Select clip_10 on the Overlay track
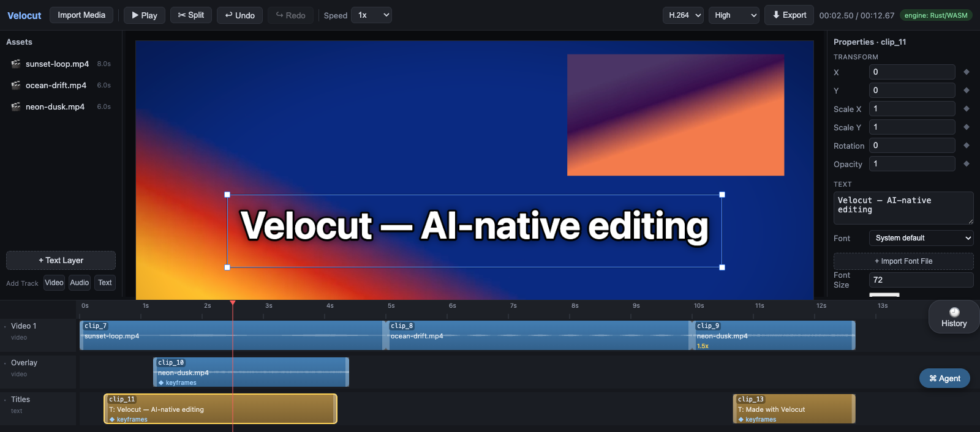The image size is (980, 432). coord(251,372)
